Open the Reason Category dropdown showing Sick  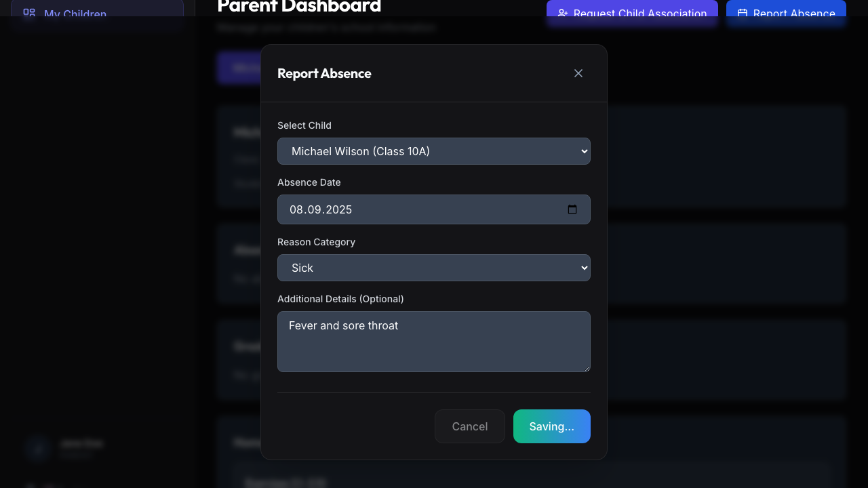click(x=434, y=268)
